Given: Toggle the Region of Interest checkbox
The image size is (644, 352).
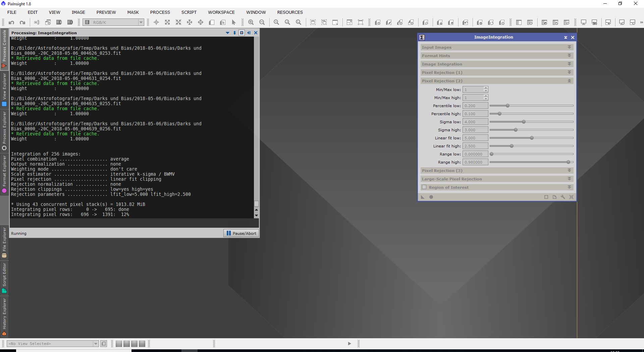Looking at the screenshot, I should tap(424, 187).
